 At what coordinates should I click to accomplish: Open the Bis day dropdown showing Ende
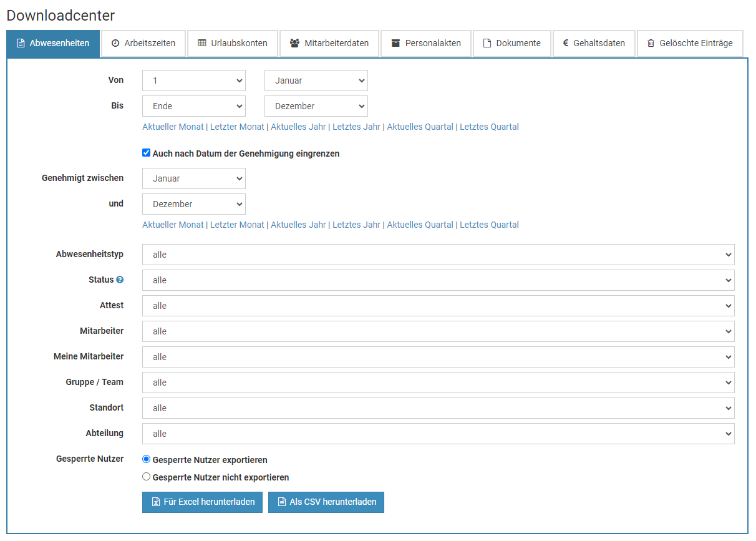click(194, 106)
